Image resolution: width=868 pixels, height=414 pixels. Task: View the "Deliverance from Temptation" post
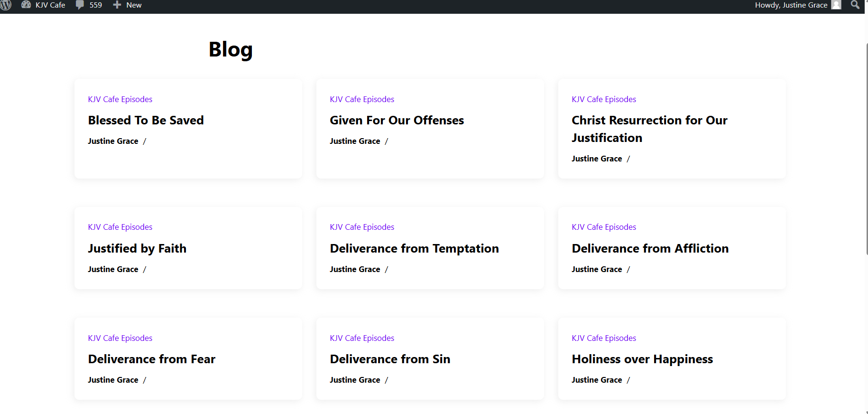414,248
